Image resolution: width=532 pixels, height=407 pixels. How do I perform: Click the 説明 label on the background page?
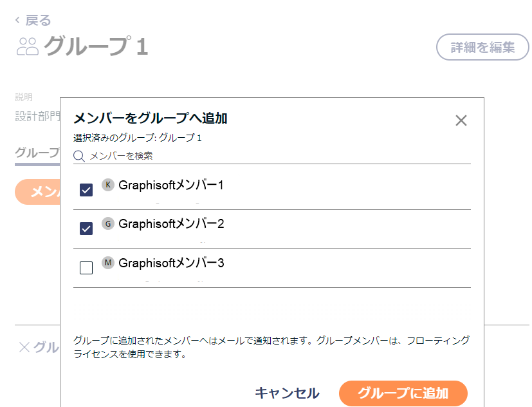pos(24,97)
